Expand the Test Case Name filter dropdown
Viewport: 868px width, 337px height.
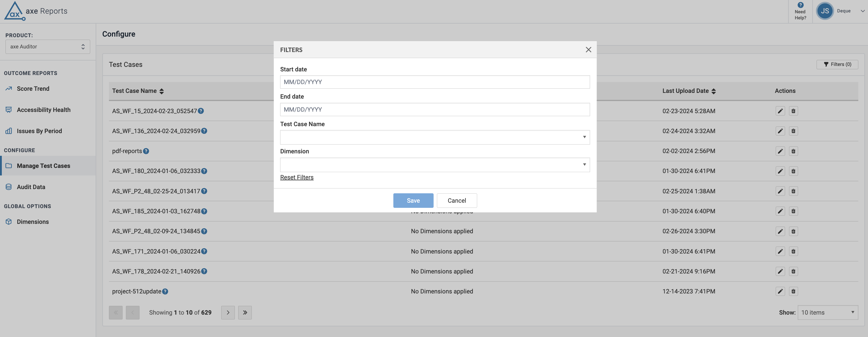pyautogui.click(x=584, y=137)
